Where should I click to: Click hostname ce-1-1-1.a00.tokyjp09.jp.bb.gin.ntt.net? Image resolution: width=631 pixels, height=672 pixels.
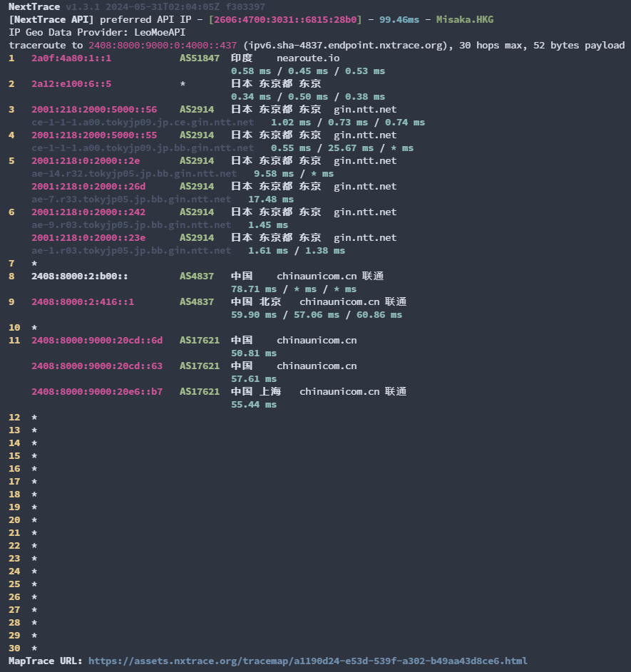(x=143, y=148)
